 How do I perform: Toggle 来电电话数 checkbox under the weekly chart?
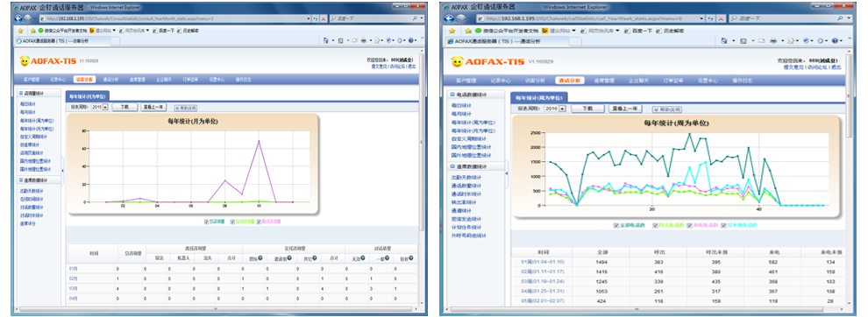click(690, 225)
